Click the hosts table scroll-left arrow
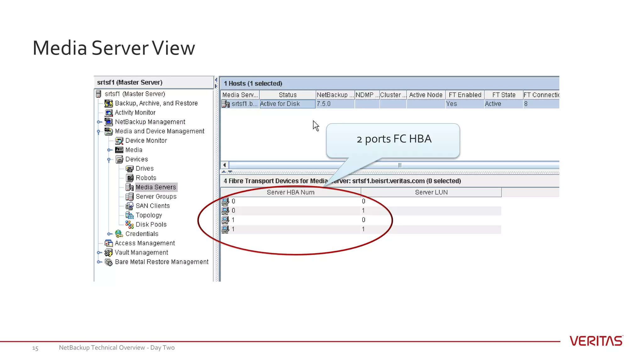This screenshot has width=644, height=362. point(225,165)
